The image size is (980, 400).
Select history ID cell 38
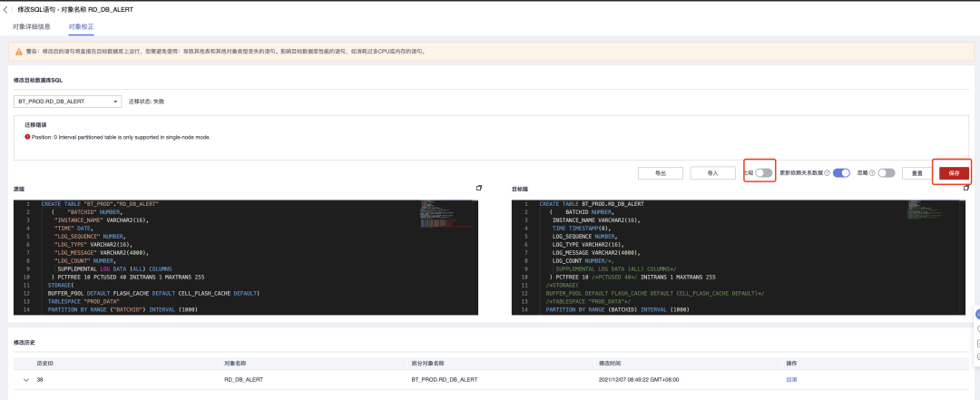pyautogui.click(x=40, y=380)
